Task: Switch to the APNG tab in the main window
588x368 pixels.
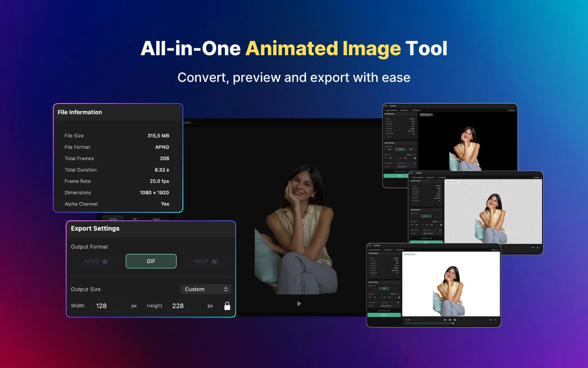Action: pos(113,219)
